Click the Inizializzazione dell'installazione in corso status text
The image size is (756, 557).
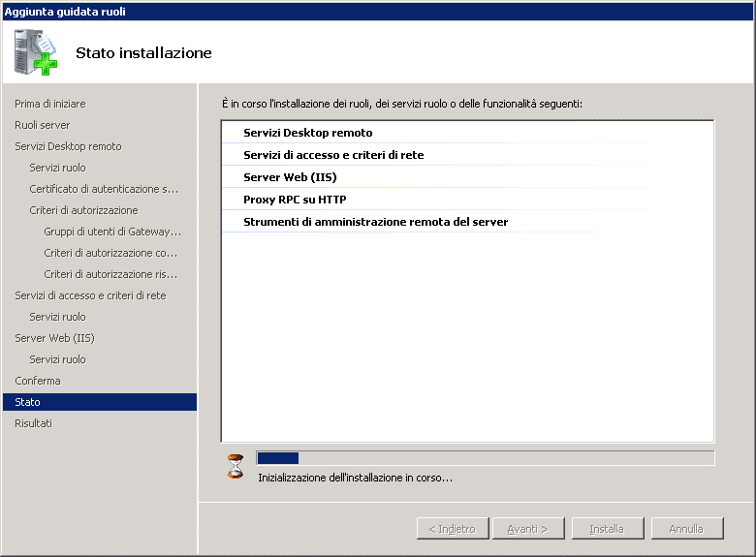[356, 478]
